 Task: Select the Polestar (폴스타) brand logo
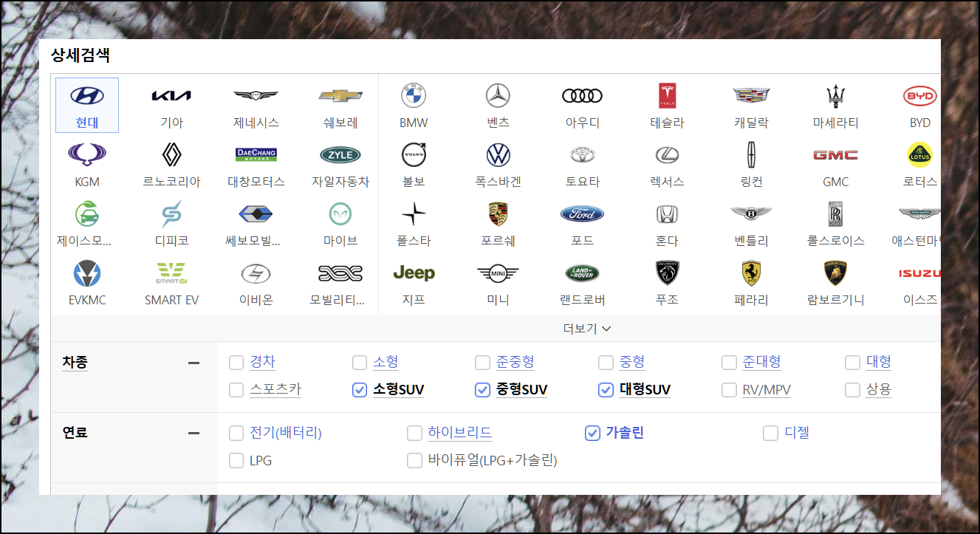pos(414,213)
